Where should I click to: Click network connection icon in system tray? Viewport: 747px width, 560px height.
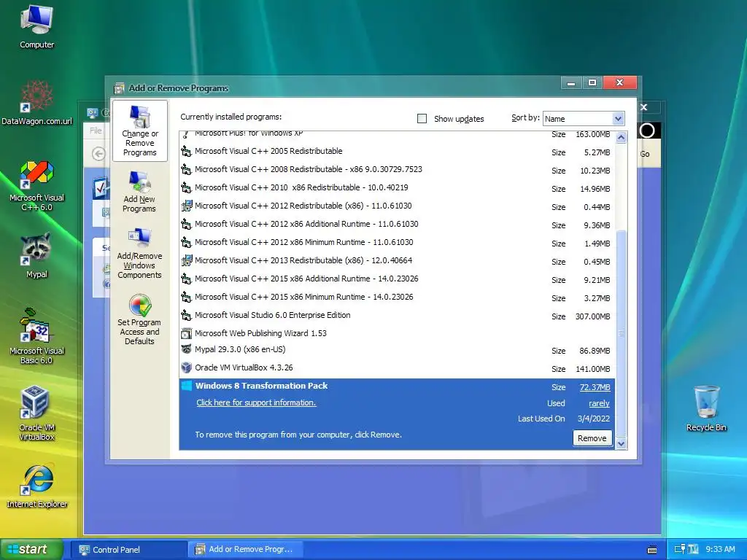click(x=679, y=550)
